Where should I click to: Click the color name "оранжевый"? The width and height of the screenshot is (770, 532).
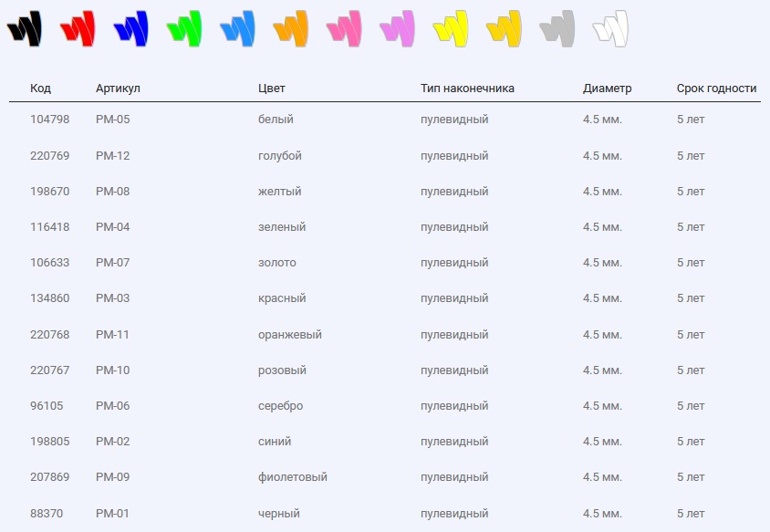click(290, 335)
